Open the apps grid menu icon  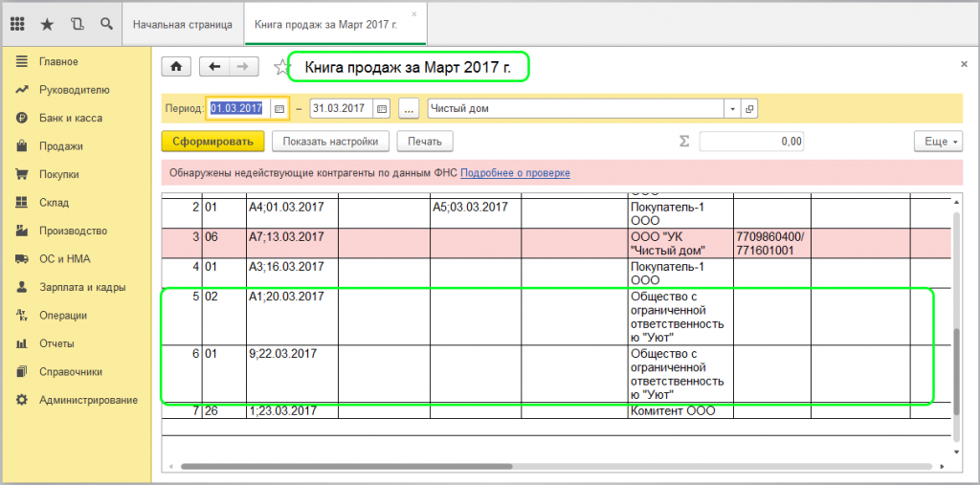coord(18,22)
